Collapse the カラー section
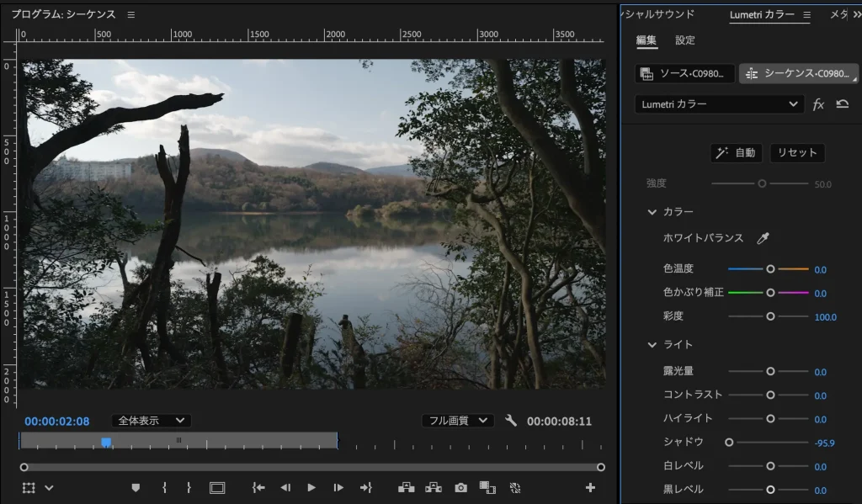The image size is (862, 504). click(652, 211)
